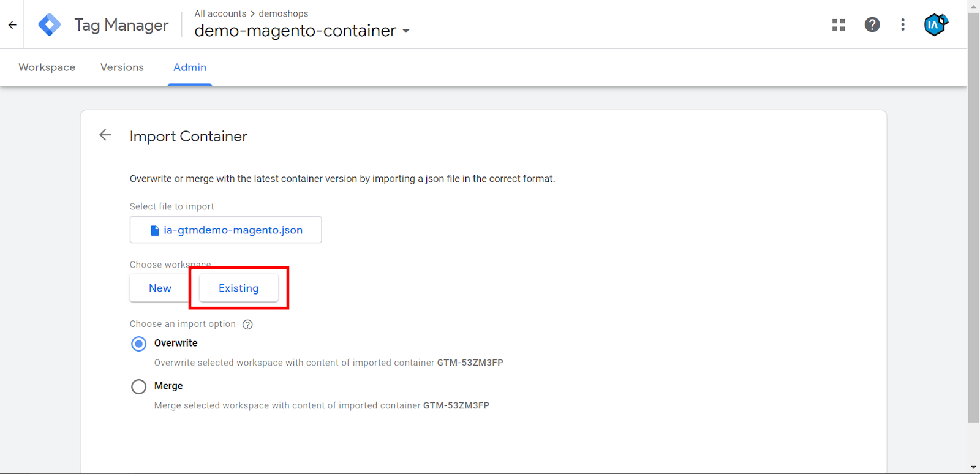Click the ia-gtmdemo-magento.json file selector
The width and height of the screenshot is (980, 474).
point(226,230)
